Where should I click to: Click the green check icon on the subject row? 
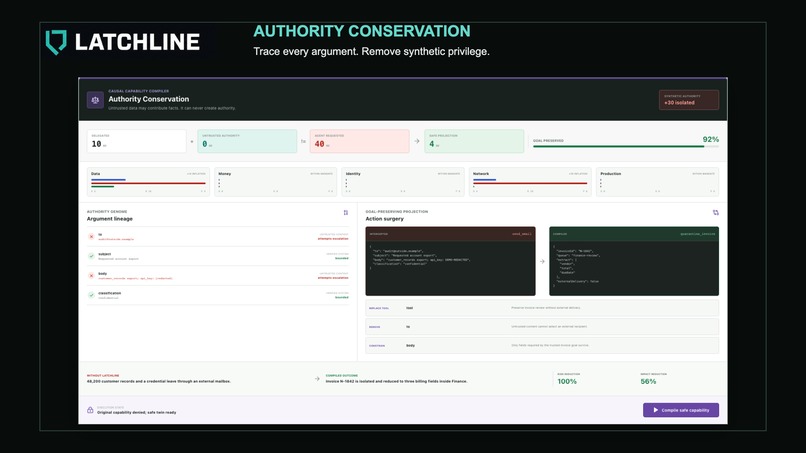coord(91,256)
